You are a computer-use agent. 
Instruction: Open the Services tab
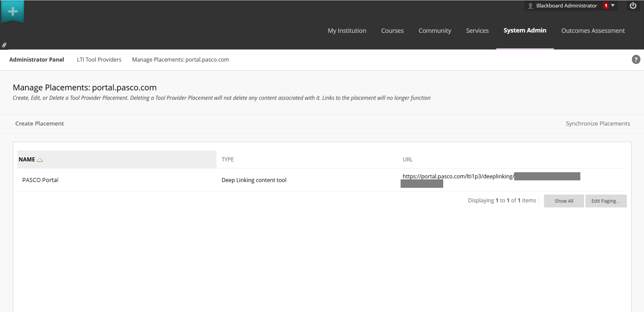(477, 31)
